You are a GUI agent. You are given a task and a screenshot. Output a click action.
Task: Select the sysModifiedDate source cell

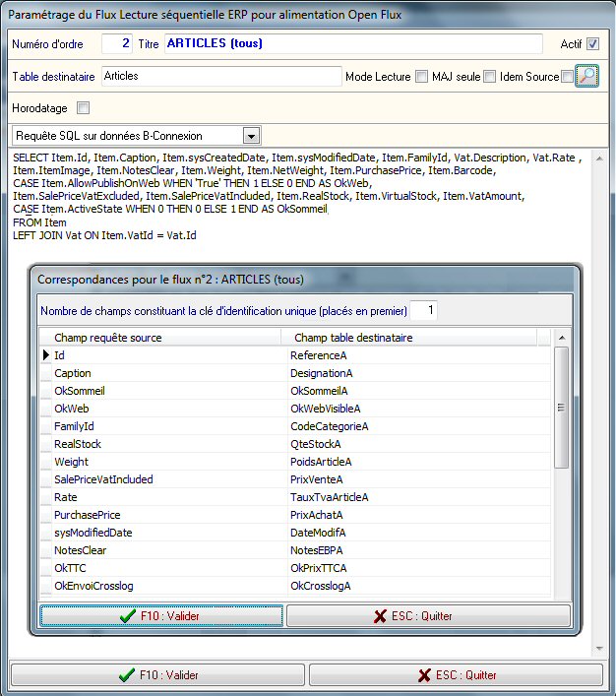[169, 533]
